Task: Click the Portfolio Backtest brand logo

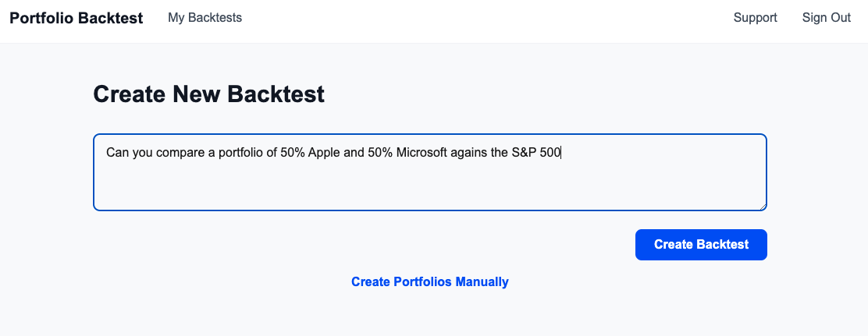Action: click(76, 18)
